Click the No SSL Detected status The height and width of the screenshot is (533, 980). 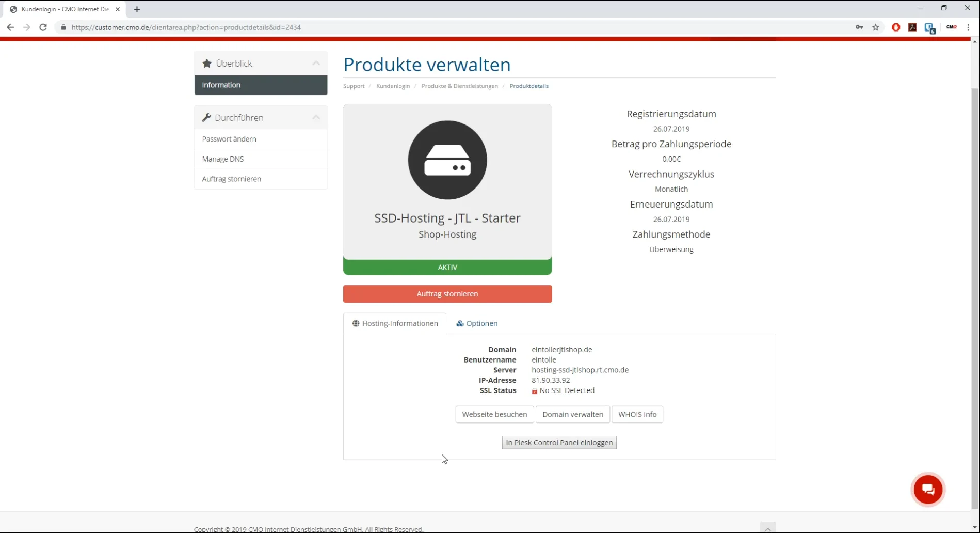[567, 390]
